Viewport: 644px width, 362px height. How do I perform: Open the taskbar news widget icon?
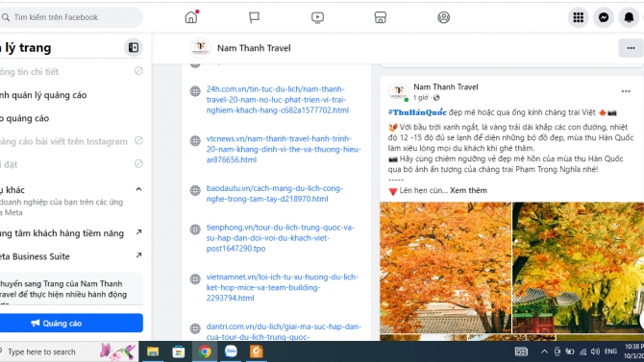[521, 351]
